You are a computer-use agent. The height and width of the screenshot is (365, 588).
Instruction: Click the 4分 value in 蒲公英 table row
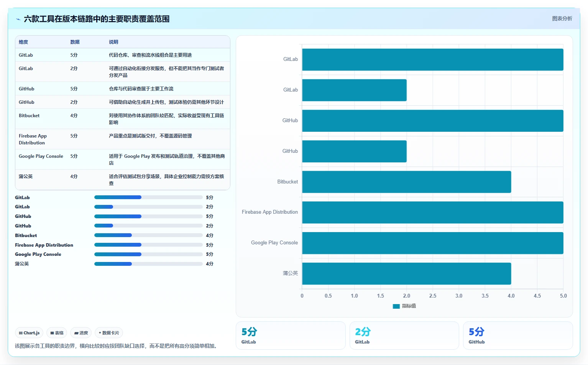tap(74, 177)
